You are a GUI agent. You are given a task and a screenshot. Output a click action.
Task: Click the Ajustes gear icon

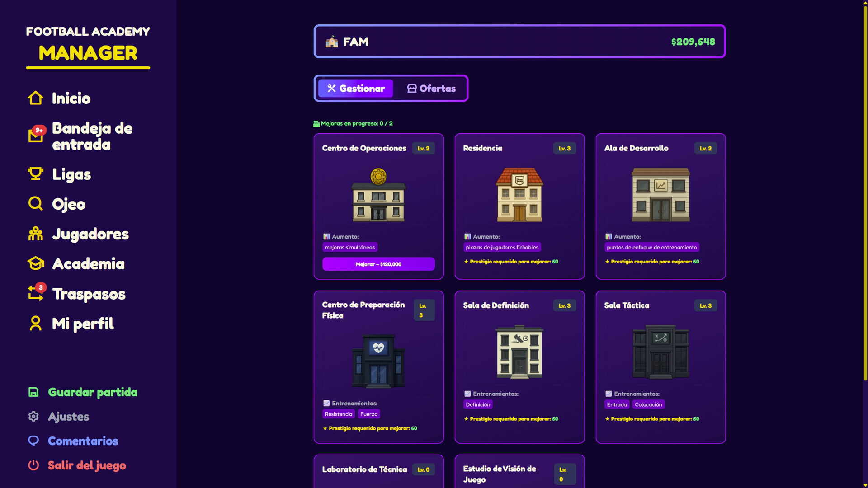(x=33, y=416)
